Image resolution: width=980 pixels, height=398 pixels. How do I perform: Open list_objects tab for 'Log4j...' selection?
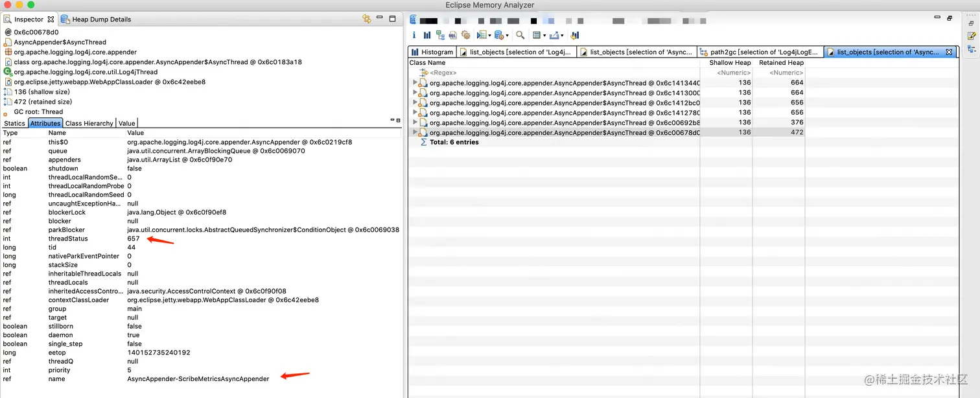tap(517, 52)
